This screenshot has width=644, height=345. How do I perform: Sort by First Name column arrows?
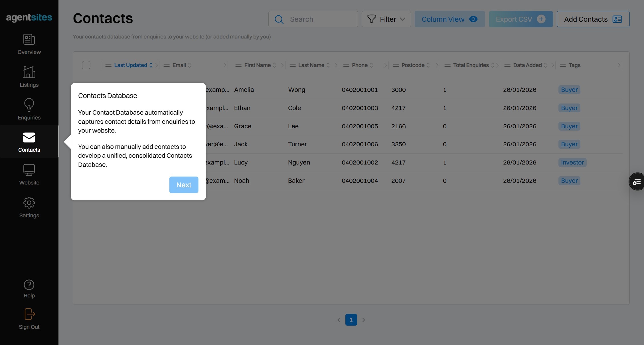(x=274, y=65)
